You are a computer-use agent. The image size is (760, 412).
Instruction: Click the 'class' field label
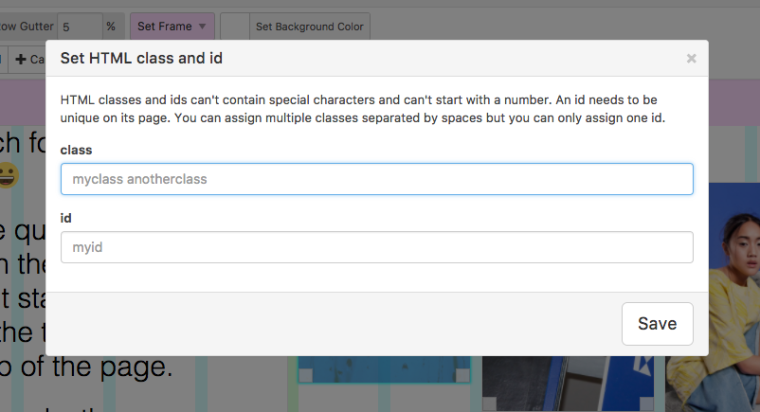point(76,149)
